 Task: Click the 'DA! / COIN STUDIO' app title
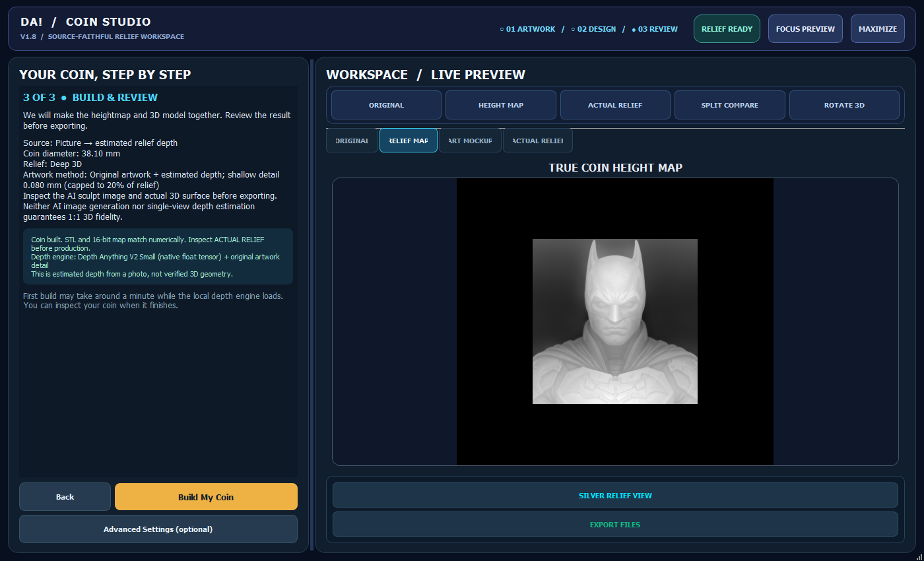[86, 22]
